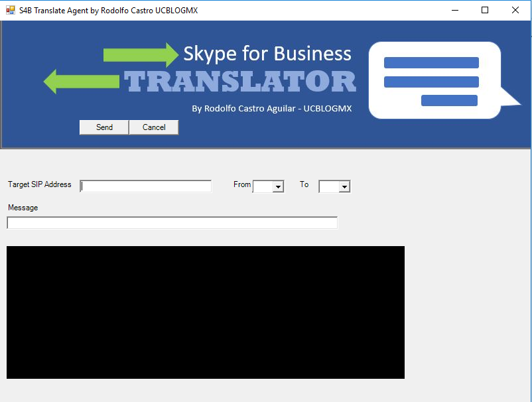Viewport: 532px width, 402px height.
Task: Click the Skype for Business banner title
Action: 267,54
